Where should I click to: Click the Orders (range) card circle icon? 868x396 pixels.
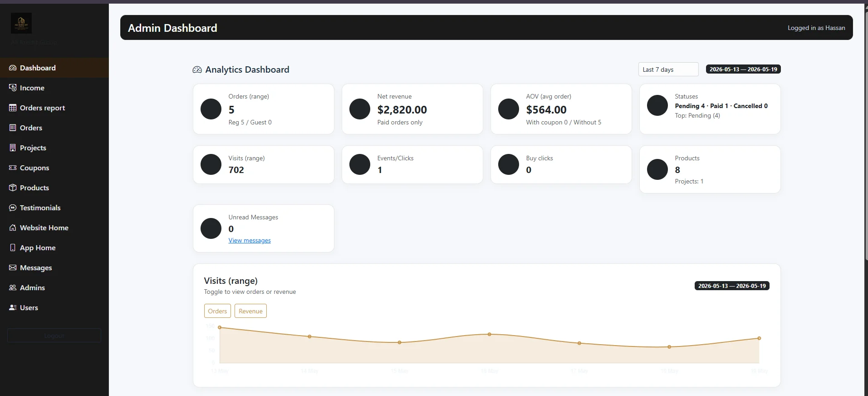tap(211, 109)
